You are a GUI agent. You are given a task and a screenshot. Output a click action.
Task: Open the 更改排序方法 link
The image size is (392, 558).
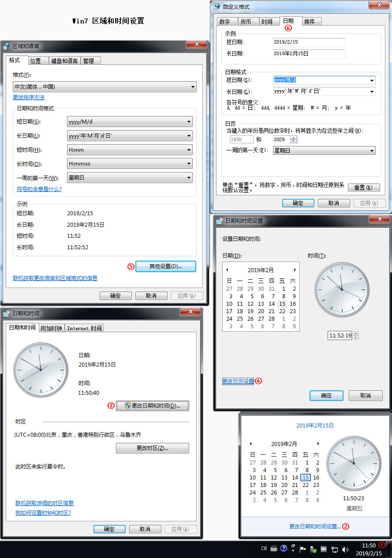pyautogui.click(x=29, y=97)
